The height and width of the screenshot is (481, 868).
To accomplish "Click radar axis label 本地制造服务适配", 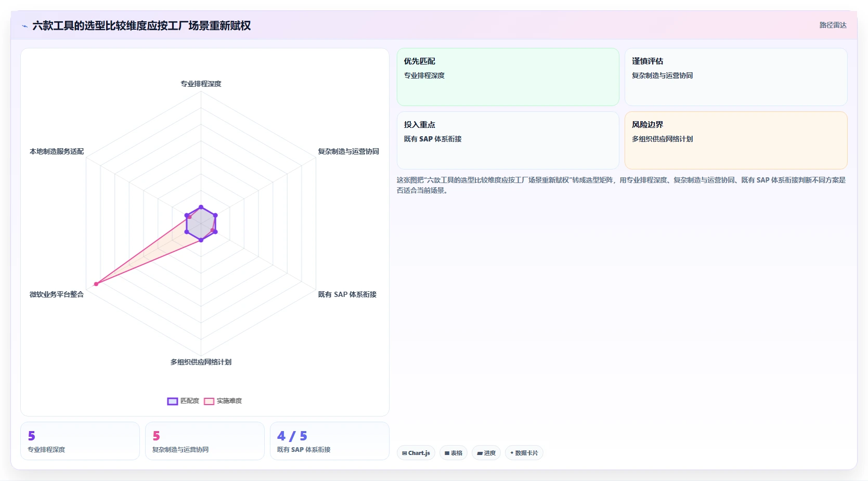I will click(x=57, y=151).
